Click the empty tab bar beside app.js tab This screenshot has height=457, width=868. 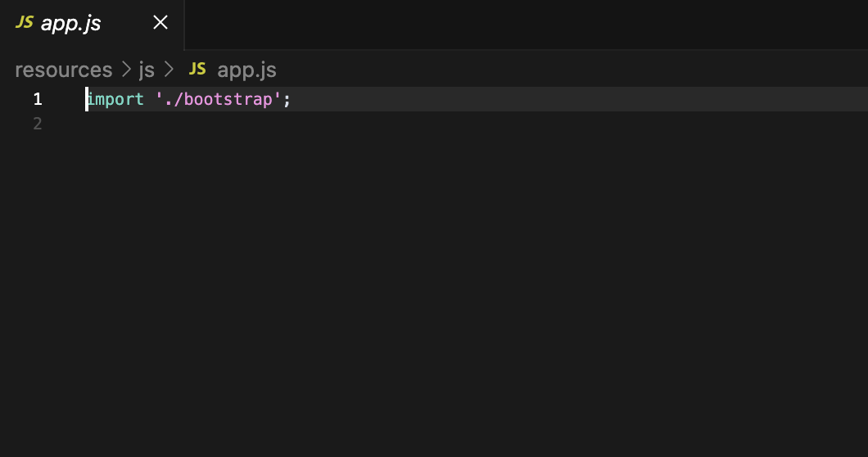pyautogui.click(x=526, y=25)
